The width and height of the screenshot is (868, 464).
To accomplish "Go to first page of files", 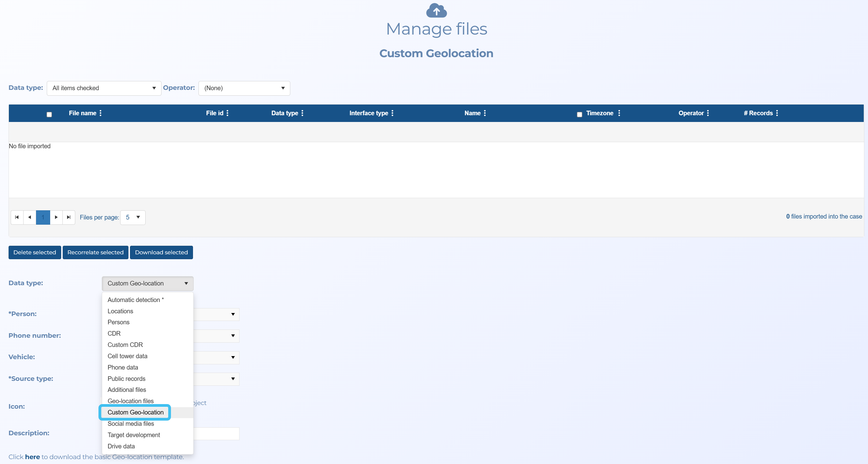I will (17, 217).
